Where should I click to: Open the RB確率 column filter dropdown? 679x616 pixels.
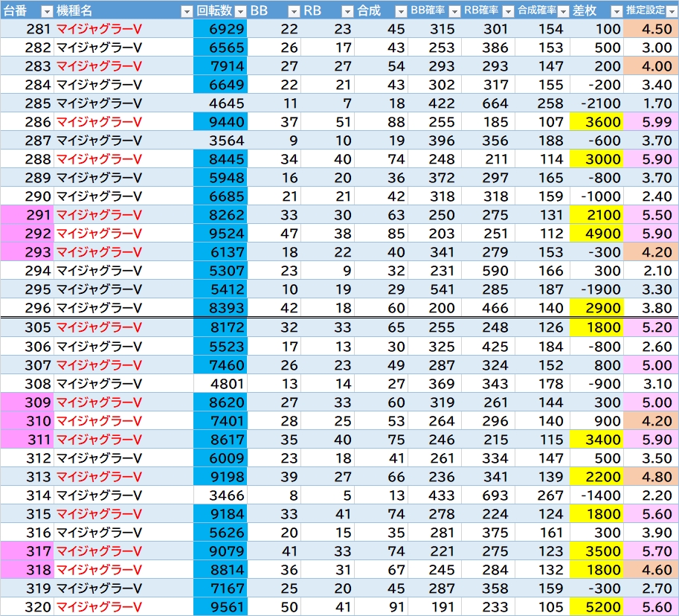pyautogui.click(x=509, y=11)
